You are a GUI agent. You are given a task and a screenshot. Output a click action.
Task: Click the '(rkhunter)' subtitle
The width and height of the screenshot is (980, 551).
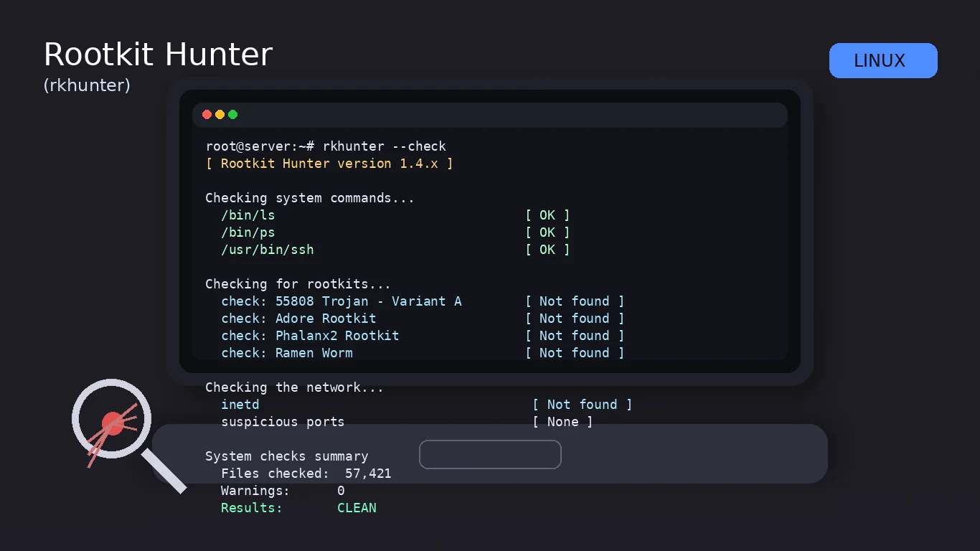point(87,85)
